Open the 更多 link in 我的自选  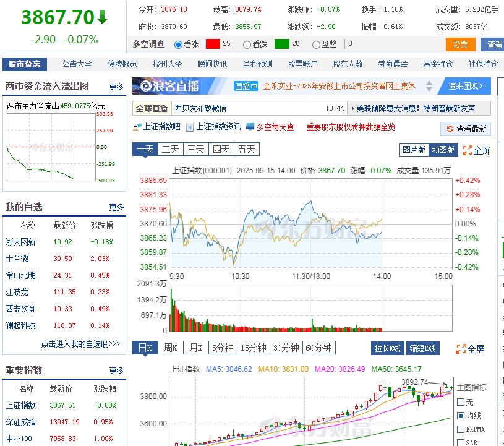116,207
